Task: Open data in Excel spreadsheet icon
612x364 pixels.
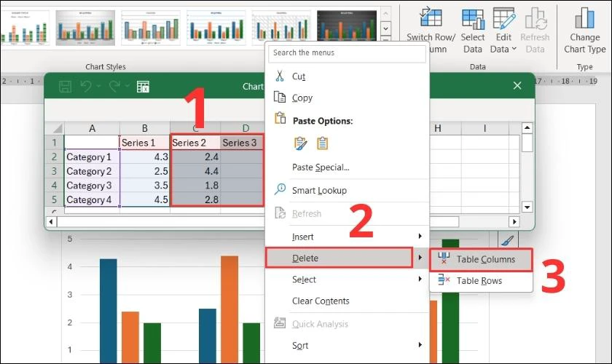Action: [143, 86]
